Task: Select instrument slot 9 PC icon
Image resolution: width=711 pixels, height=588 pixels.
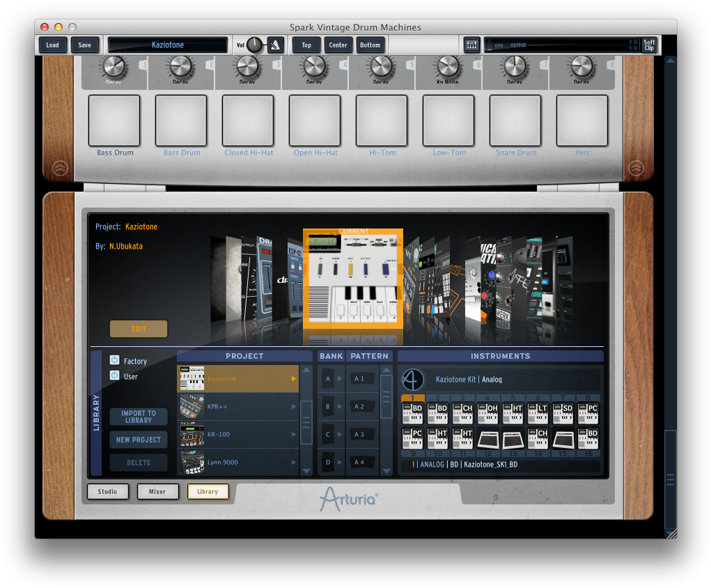Action: coord(413,438)
